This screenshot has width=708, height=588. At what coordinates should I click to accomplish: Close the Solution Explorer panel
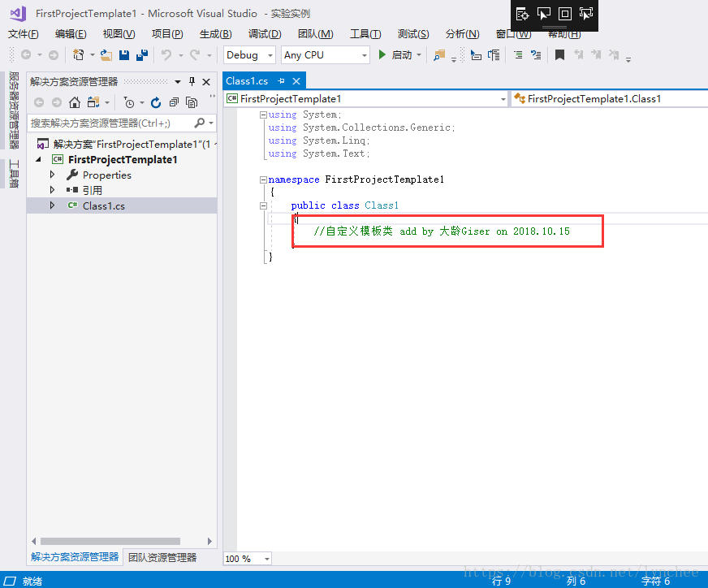tap(206, 82)
